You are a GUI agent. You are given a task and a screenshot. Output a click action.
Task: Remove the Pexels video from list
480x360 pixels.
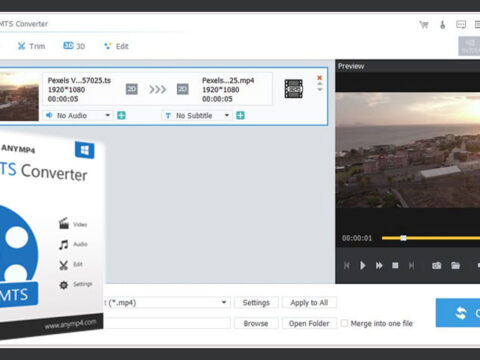[x=319, y=78]
